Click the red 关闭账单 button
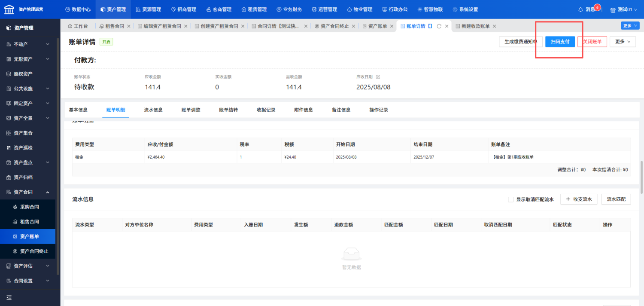Screen dimensions: 644x306 pyautogui.click(x=592, y=42)
